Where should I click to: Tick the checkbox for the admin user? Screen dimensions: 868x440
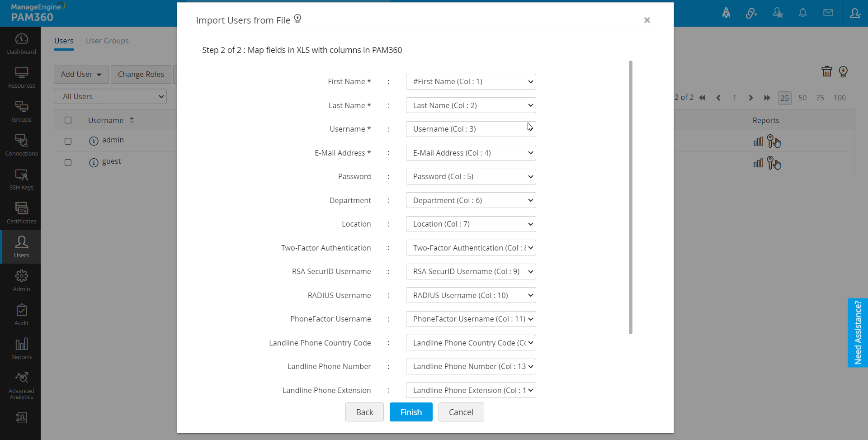[x=68, y=141]
